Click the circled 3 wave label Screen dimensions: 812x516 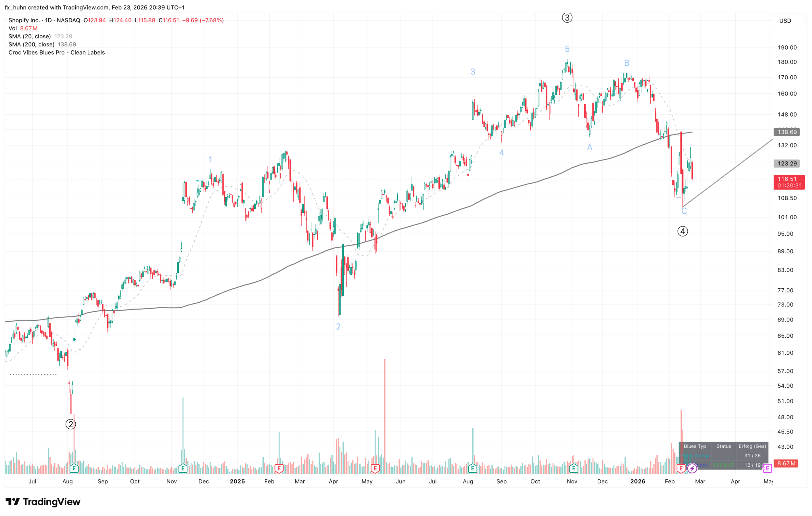click(x=567, y=18)
